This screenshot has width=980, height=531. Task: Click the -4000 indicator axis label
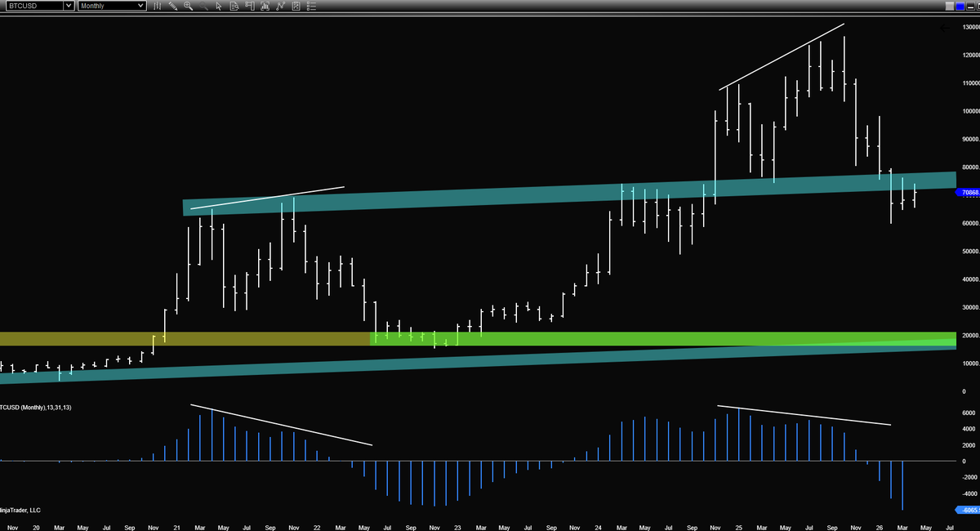(970, 494)
